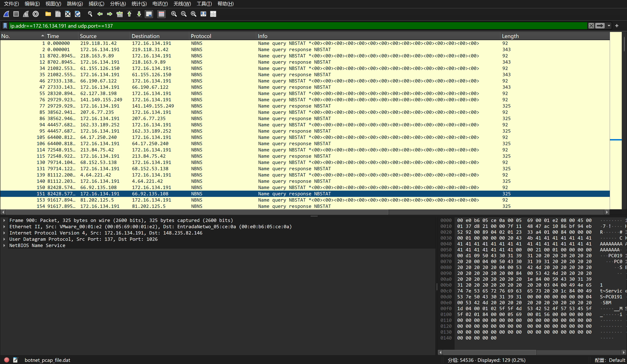Open the 统计(S) statistics menu
This screenshot has width=627, height=364.
(139, 4)
